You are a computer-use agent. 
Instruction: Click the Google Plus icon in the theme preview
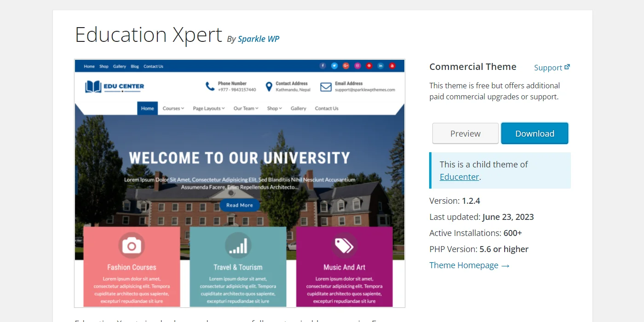(x=346, y=66)
